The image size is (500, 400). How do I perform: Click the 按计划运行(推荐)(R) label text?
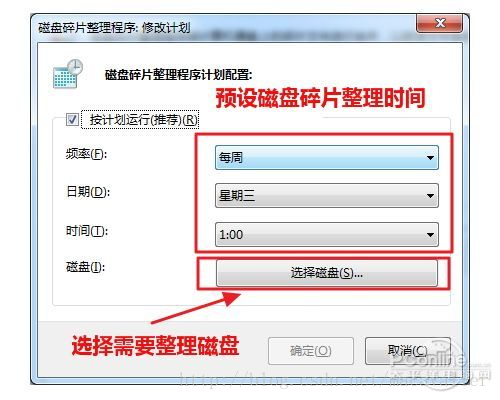[x=144, y=120]
